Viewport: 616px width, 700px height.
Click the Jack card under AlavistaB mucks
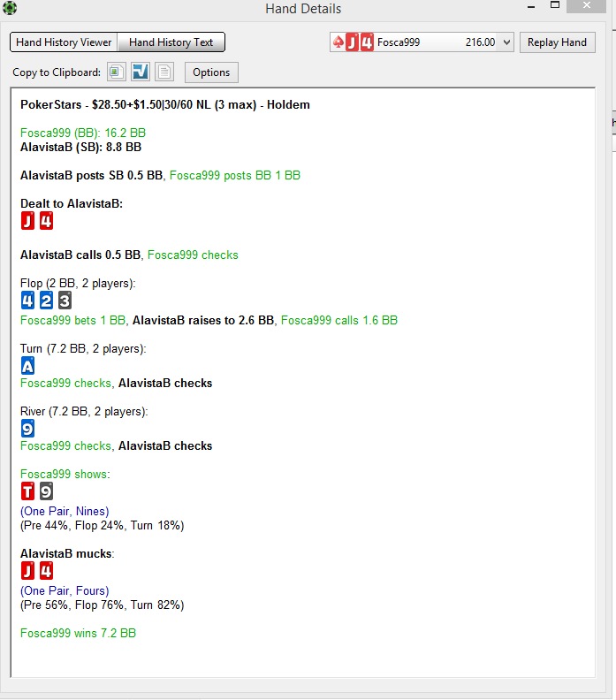(27, 571)
